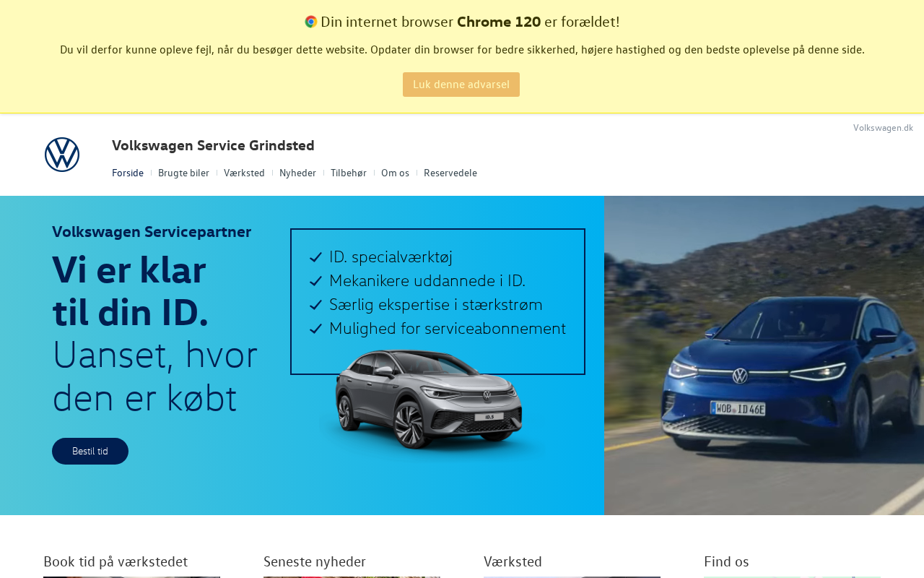Click the ID. specialværktøj checkmark icon
The image size is (924, 578).
click(315, 257)
